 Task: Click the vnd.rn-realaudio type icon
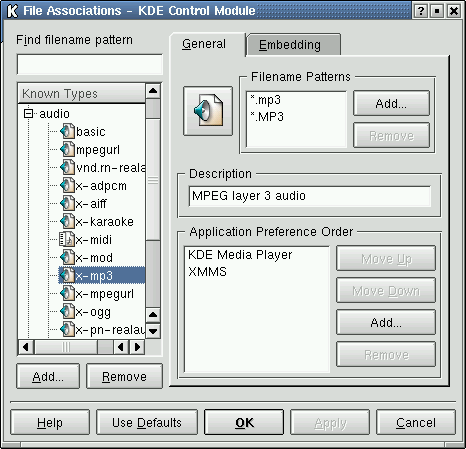pos(67,167)
